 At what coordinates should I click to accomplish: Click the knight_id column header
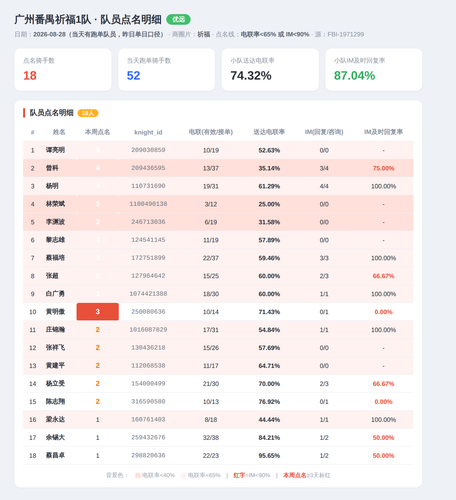pos(148,132)
